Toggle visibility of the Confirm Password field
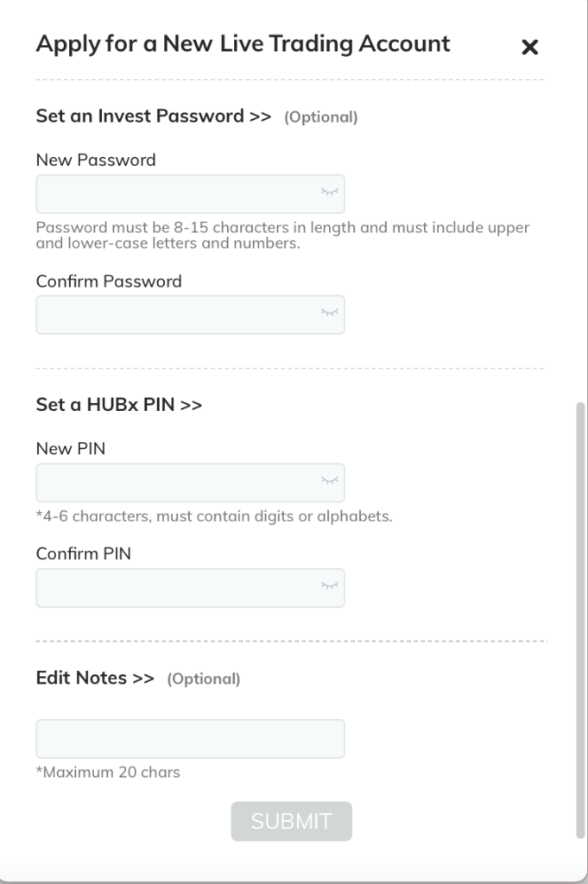This screenshot has height=884, width=588. pyautogui.click(x=329, y=313)
